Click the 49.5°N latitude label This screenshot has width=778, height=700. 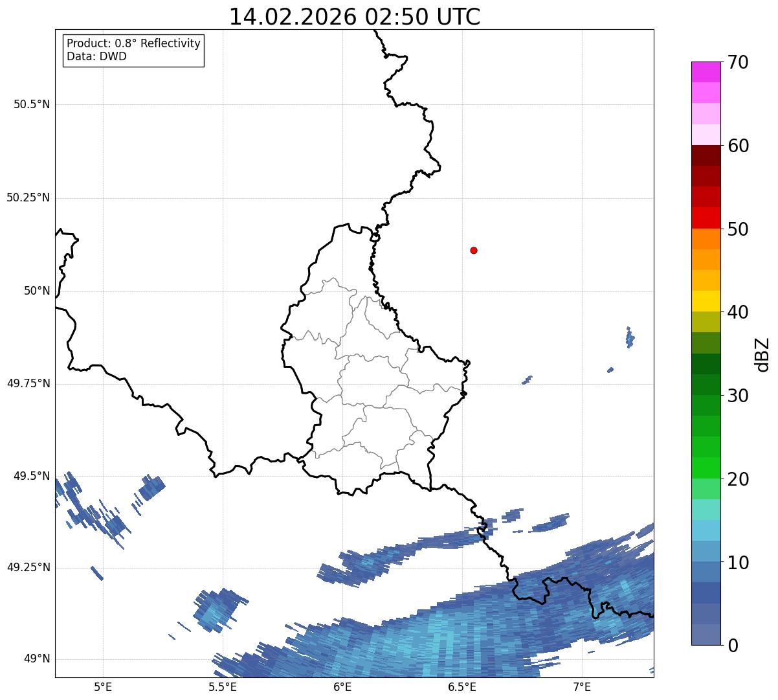(32, 476)
